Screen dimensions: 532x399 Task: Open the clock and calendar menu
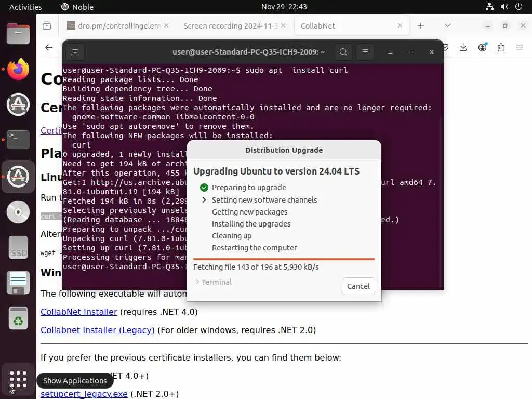284,7
